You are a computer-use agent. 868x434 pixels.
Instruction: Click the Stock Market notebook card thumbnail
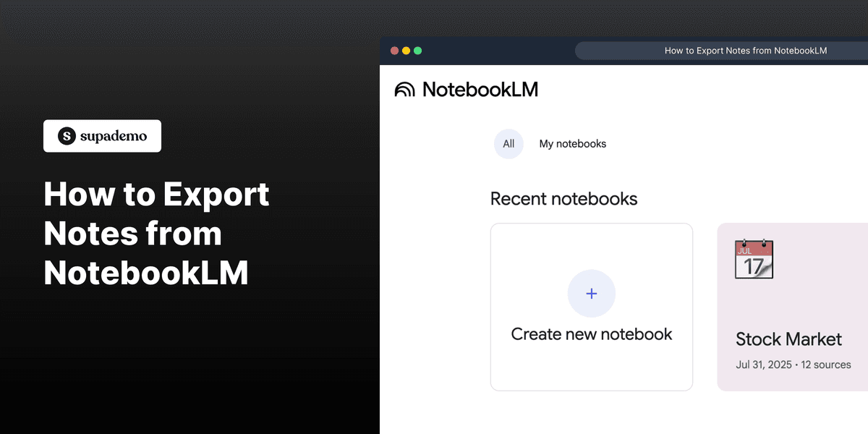(x=792, y=282)
